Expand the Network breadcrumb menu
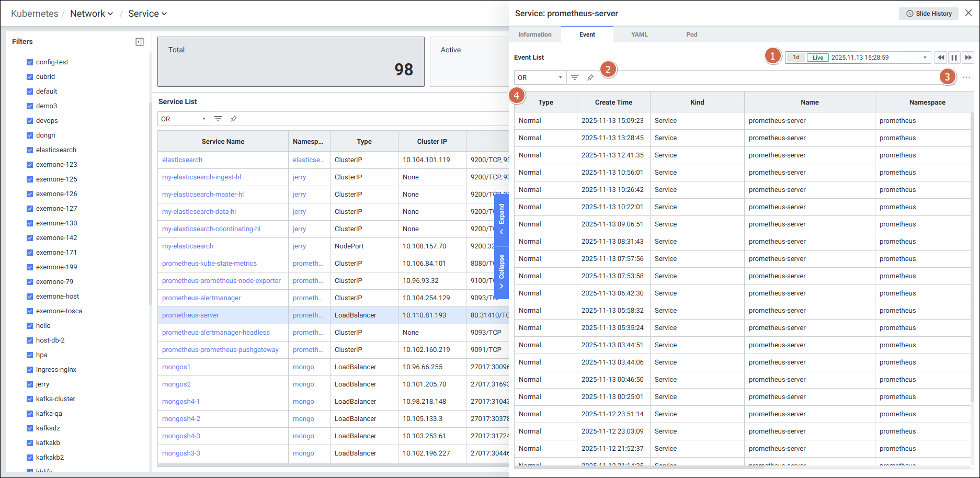The image size is (980, 478). pos(92,14)
